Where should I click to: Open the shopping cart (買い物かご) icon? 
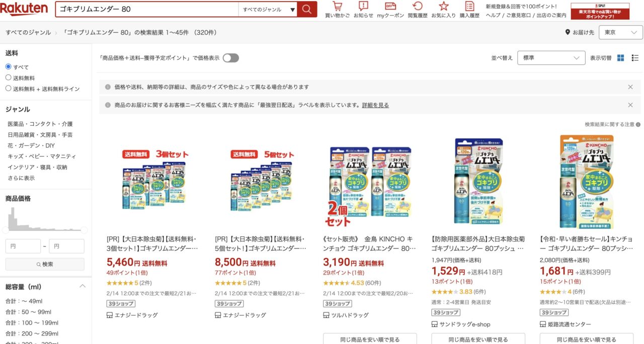click(x=337, y=6)
